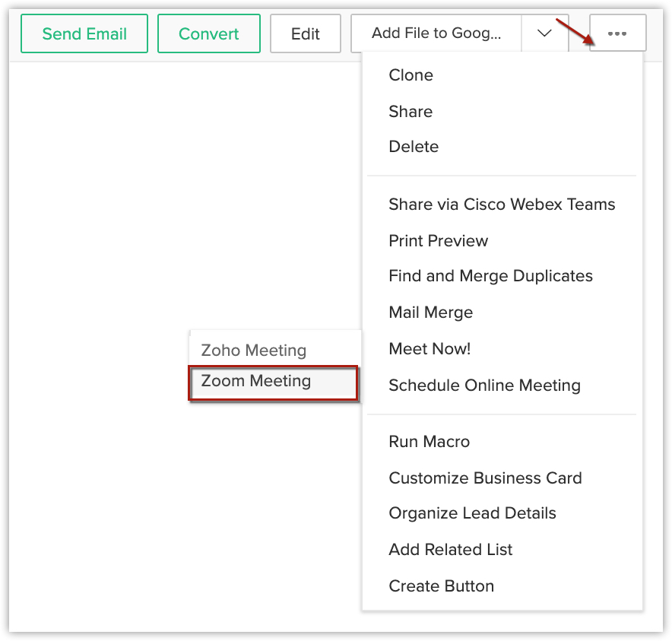The height and width of the screenshot is (641, 672).
Task: Select Delete from the menu
Action: [414, 147]
